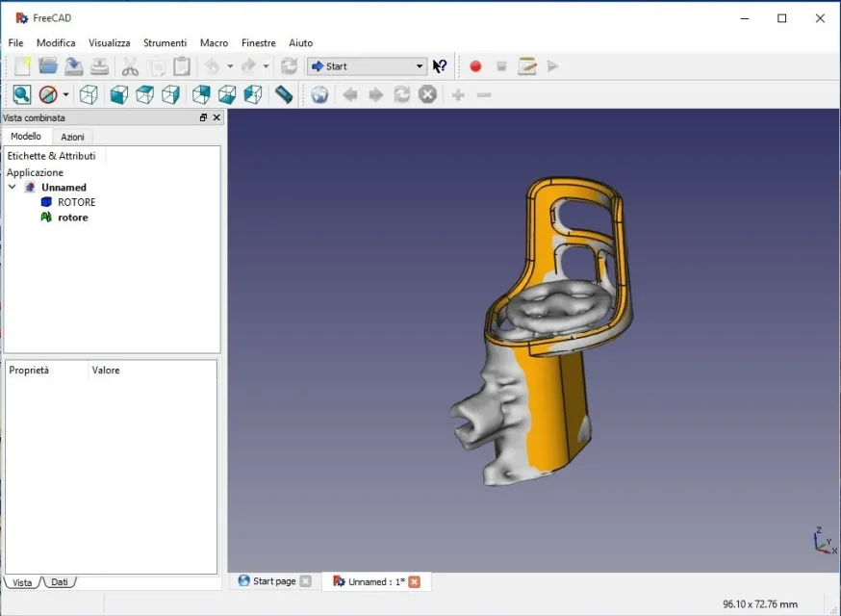Open the Start workbench dropdown
This screenshot has height=616, width=841.
click(x=367, y=66)
